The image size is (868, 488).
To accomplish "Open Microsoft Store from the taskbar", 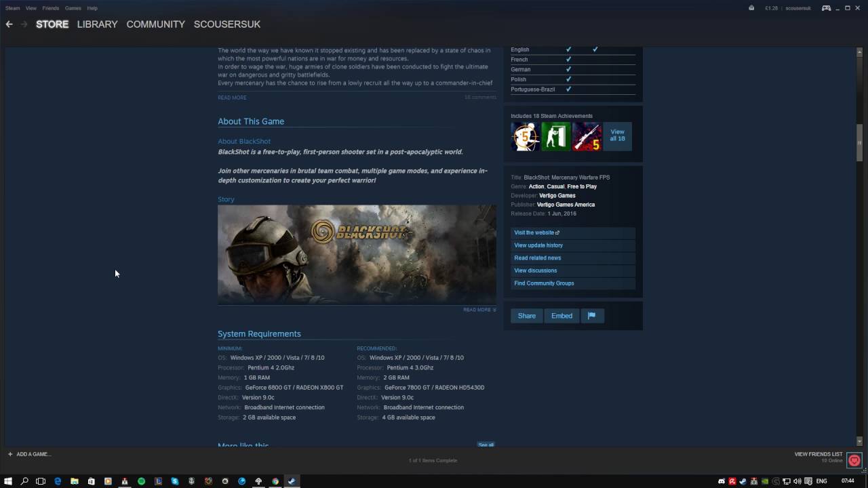I will point(91,481).
